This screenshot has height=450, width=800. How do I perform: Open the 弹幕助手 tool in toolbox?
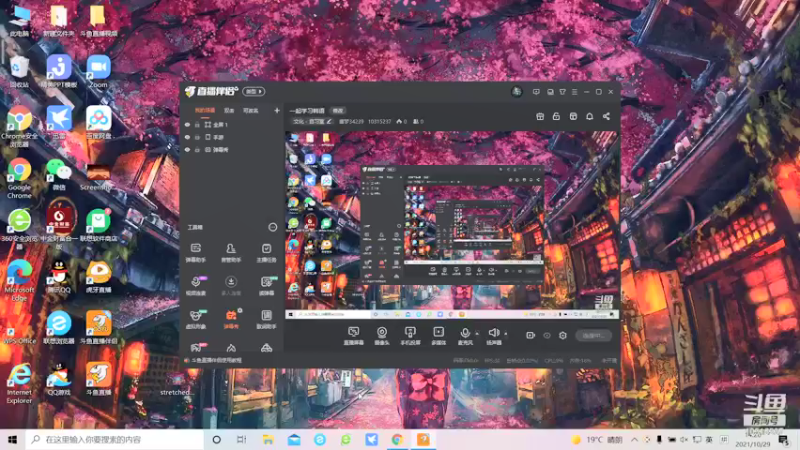pos(195,253)
